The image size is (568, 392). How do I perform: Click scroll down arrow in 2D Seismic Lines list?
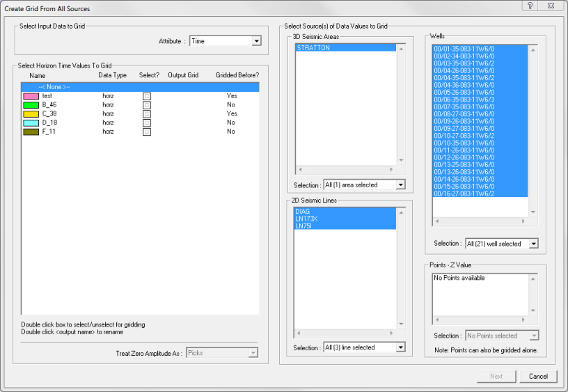(x=401, y=324)
